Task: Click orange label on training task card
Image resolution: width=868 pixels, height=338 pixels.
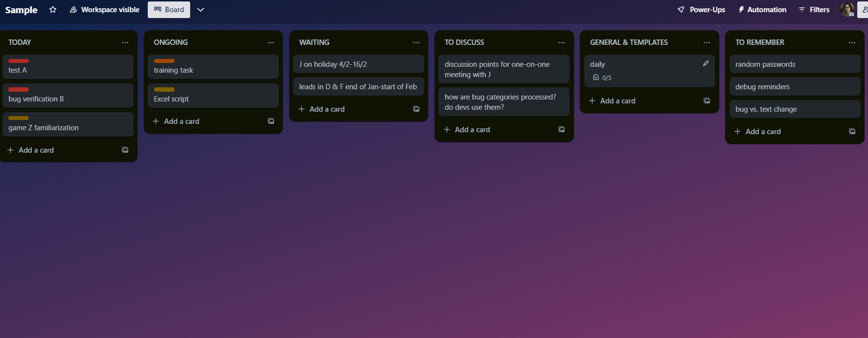Action: click(x=164, y=61)
